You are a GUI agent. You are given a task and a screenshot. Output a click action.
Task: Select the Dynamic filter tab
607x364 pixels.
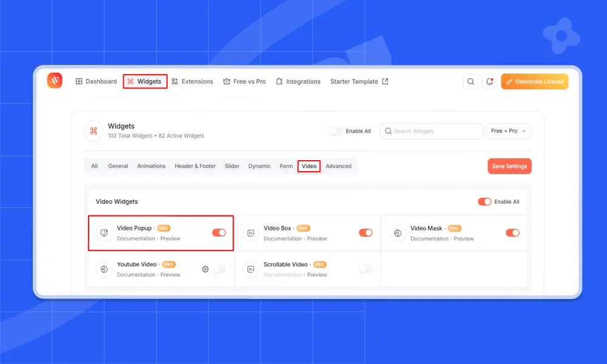point(259,166)
